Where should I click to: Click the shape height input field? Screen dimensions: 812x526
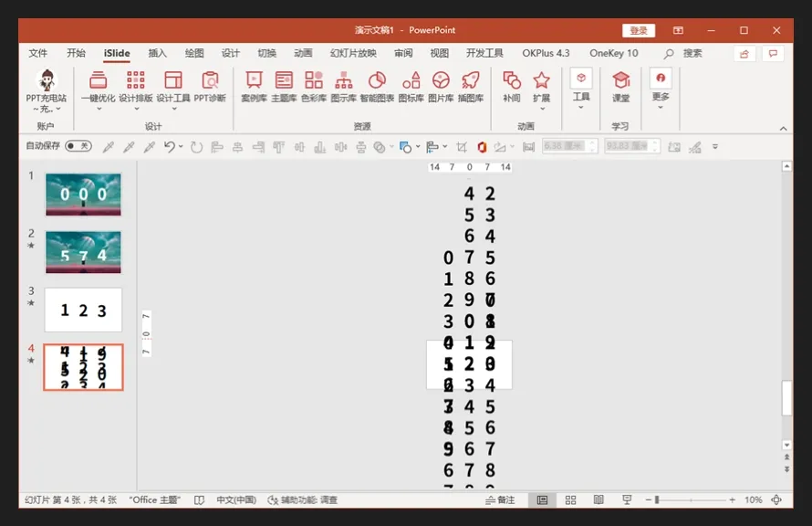point(569,146)
